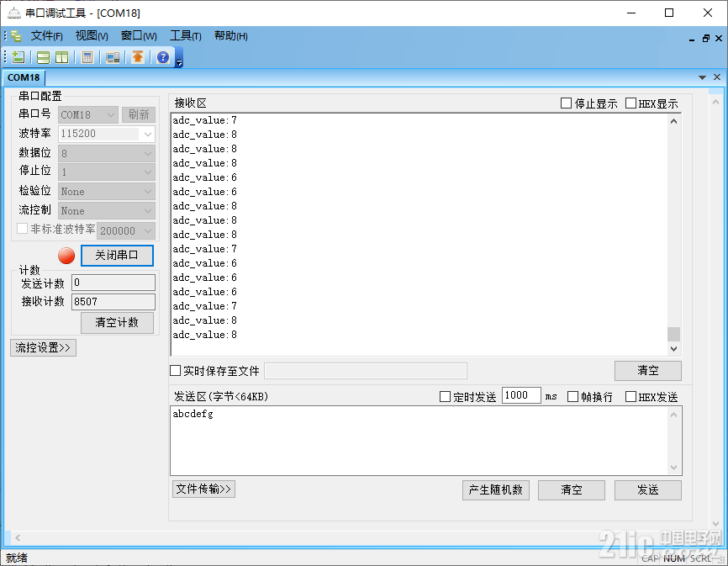Click the save-to-file path field
728x566 pixels.
tap(366, 371)
